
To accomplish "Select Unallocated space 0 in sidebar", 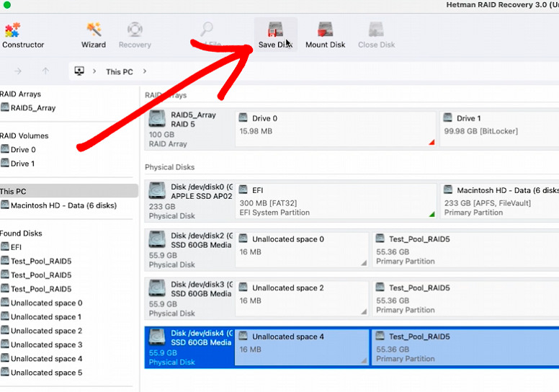I will 41,303.
